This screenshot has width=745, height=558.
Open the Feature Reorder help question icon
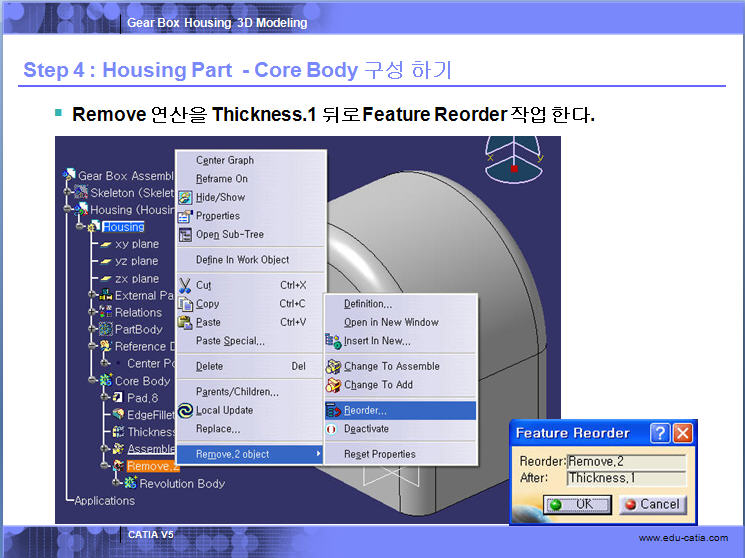coord(659,433)
